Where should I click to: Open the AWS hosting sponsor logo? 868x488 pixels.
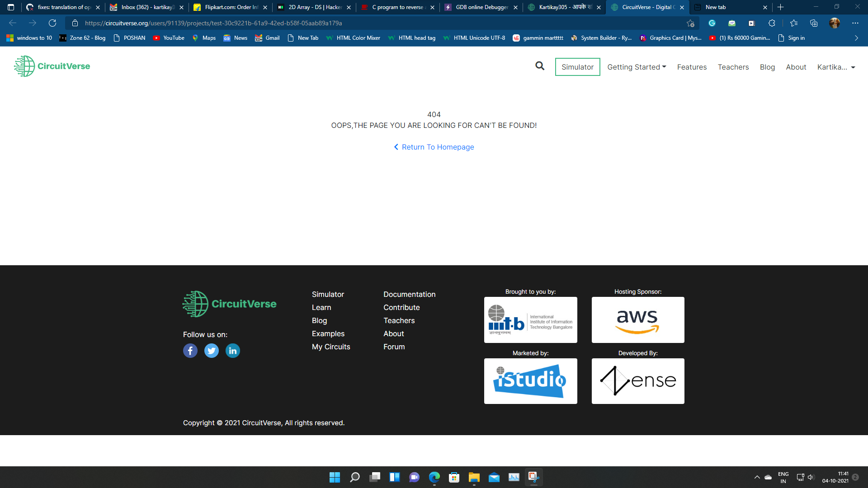(637, 319)
